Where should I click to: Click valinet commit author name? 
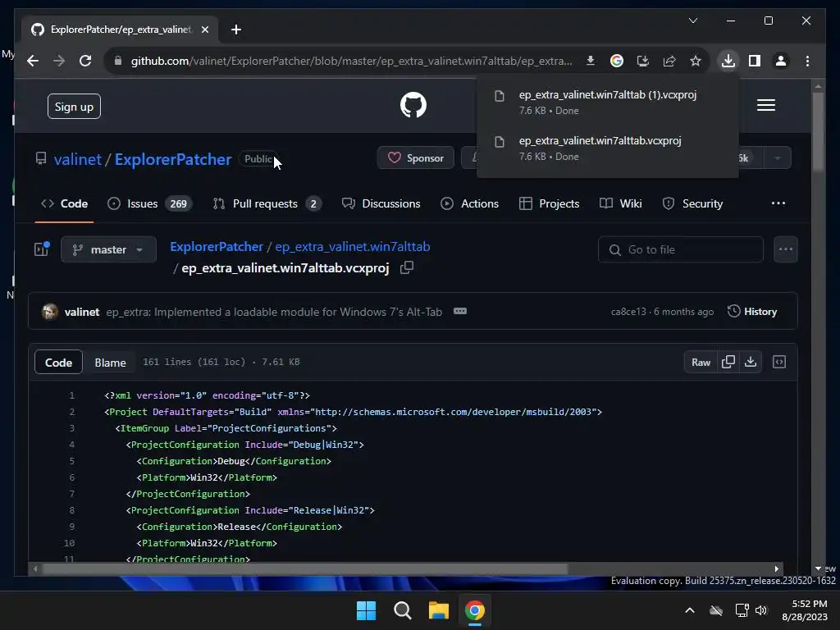pyautogui.click(x=82, y=312)
